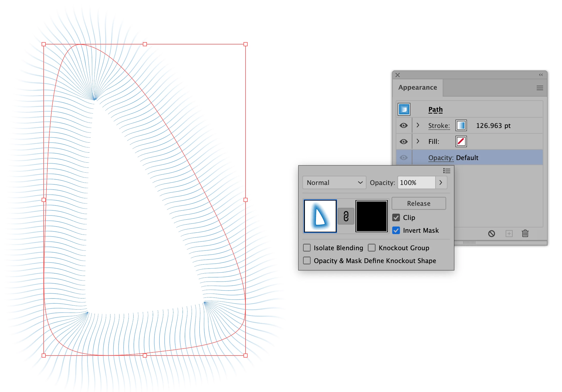Open the Appearance panel hamburger menu

click(x=540, y=88)
